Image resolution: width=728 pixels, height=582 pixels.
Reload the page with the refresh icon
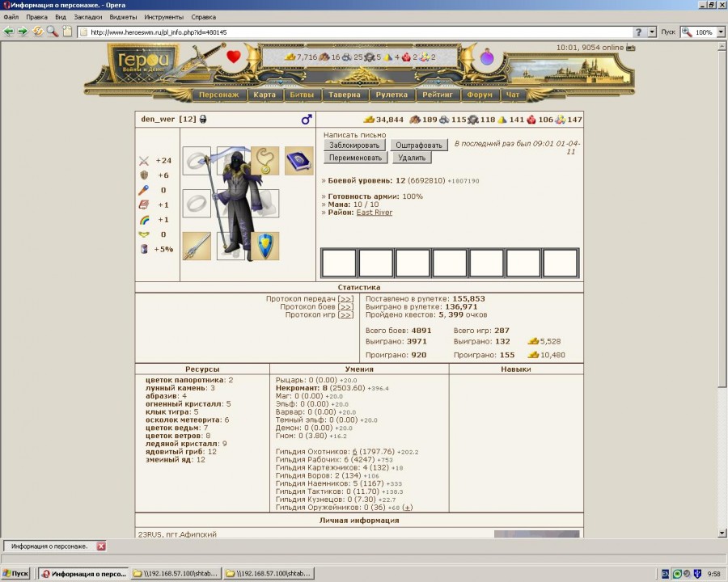(37, 32)
